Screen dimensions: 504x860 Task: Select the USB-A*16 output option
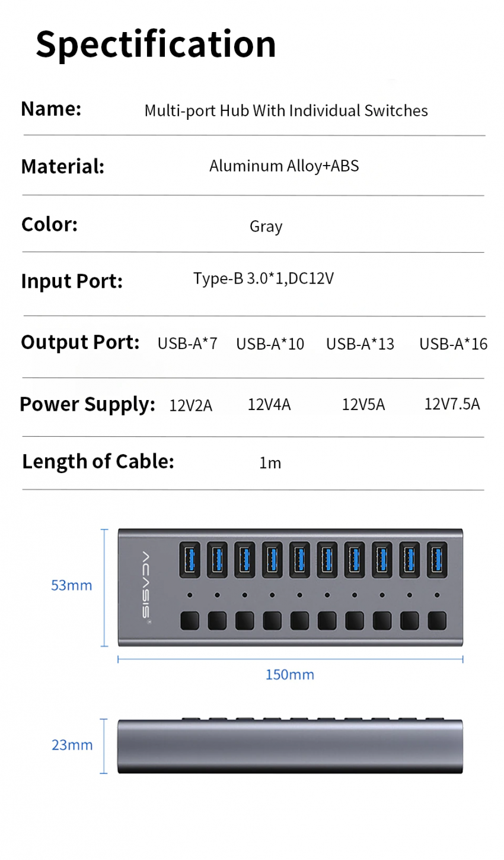pos(453,344)
